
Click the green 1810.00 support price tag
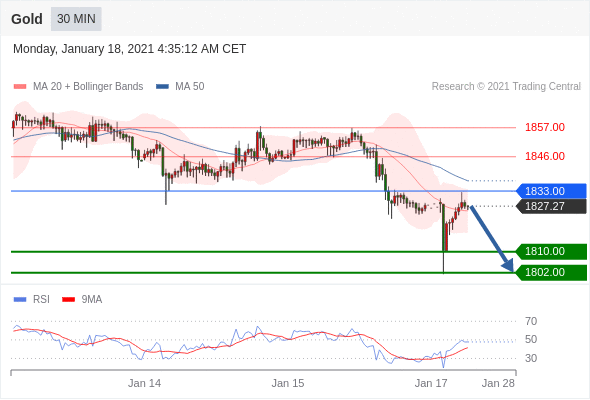coord(551,251)
